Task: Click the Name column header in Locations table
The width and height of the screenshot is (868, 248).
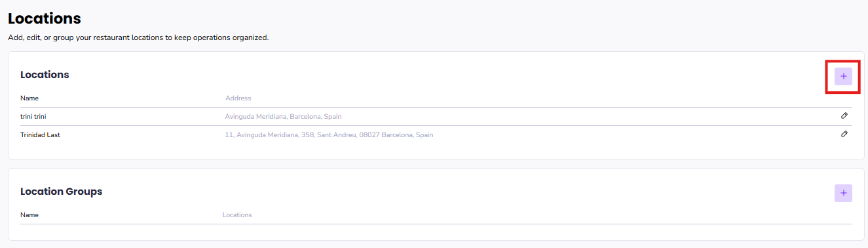Action: click(x=29, y=98)
